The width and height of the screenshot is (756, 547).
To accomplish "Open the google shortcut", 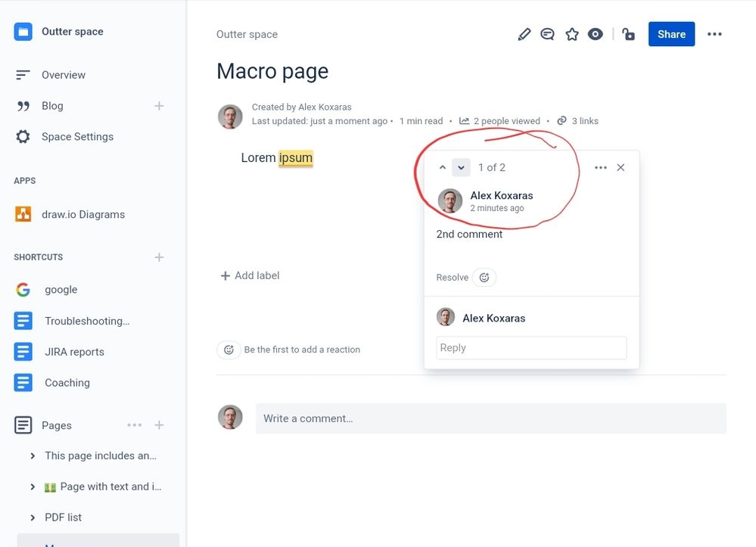I will click(x=61, y=290).
